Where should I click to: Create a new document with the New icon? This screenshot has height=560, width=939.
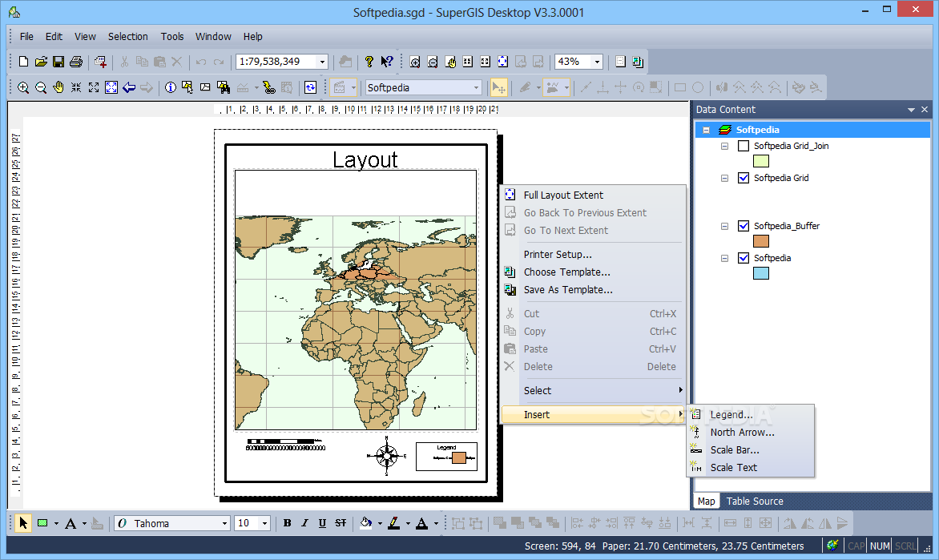pyautogui.click(x=23, y=62)
